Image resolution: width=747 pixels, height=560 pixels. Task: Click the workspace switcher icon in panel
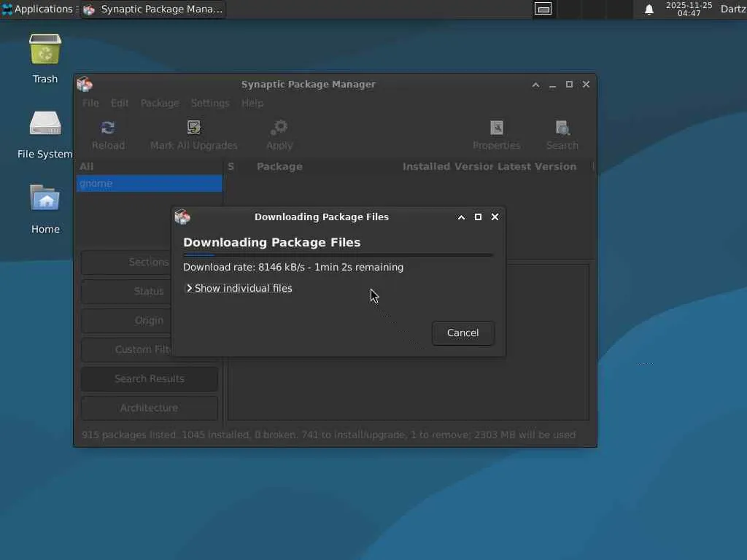[x=543, y=9]
